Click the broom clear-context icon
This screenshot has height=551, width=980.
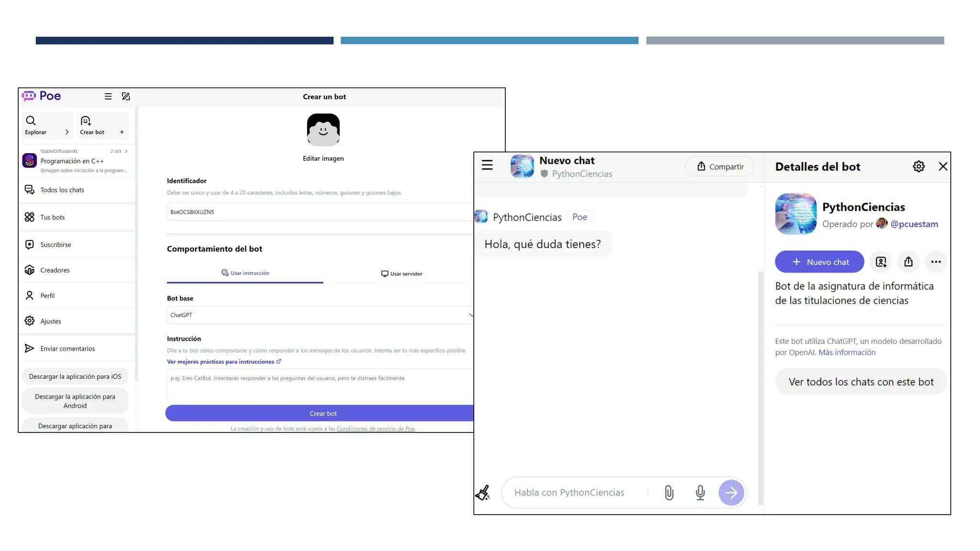coord(482,493)
